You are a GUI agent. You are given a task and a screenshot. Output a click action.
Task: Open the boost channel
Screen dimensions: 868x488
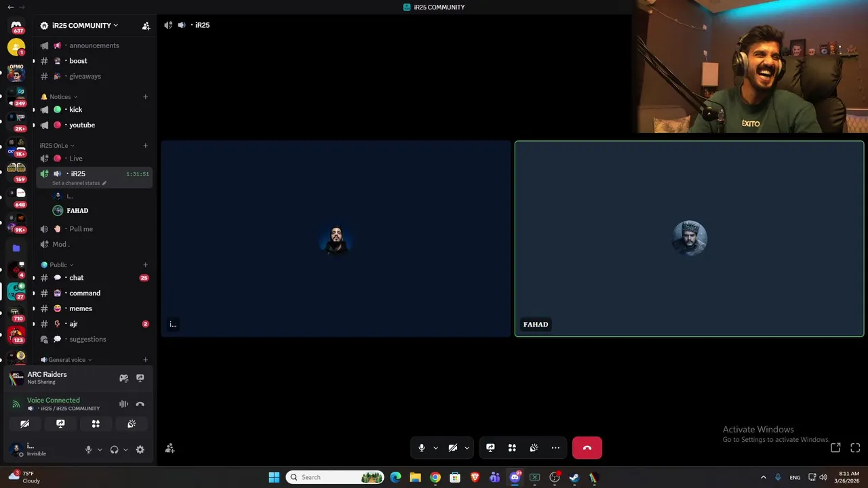[94, 61]
